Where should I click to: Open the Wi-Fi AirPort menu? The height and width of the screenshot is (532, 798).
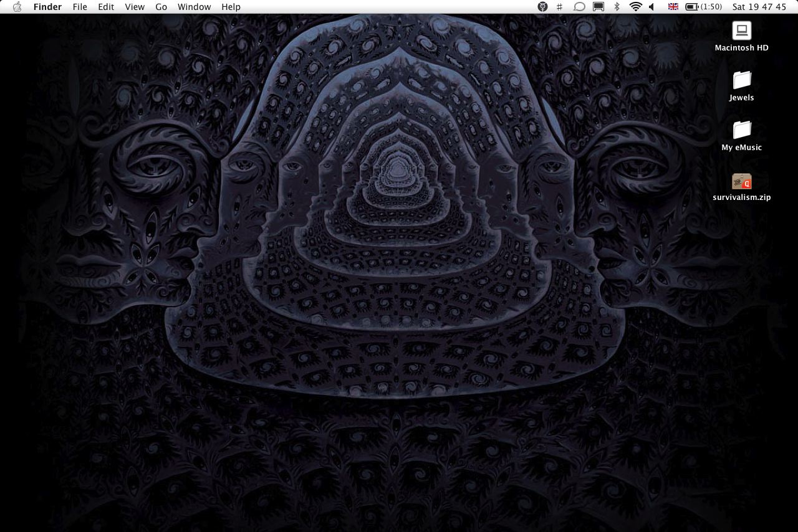coord(636,7)
